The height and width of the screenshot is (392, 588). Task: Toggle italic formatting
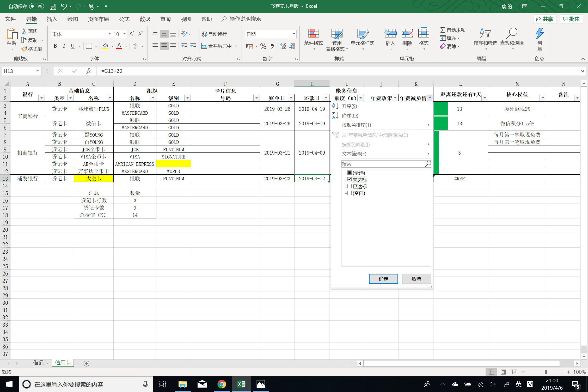[64, 46]
